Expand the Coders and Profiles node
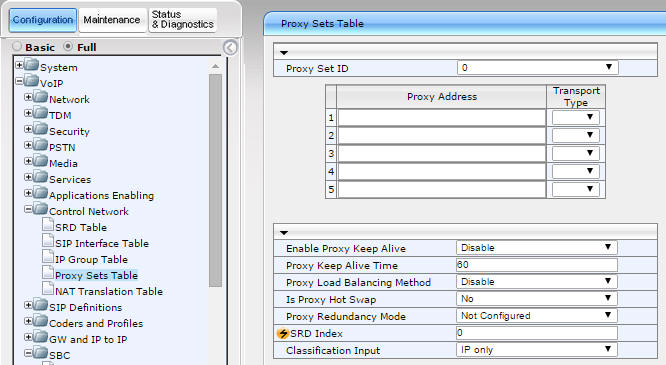Viewport: 666px width, 365px height. point(28,321)
